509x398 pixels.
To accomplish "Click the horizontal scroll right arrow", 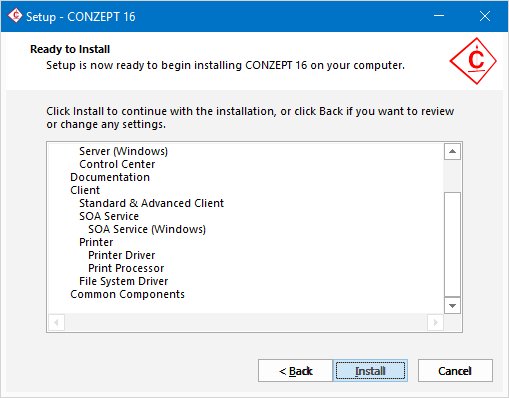I will coord(435,322).
